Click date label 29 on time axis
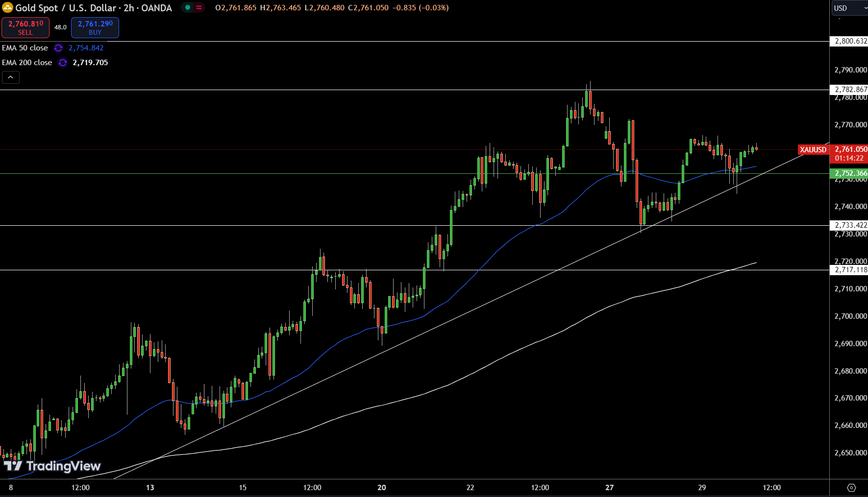 [702, 488]
